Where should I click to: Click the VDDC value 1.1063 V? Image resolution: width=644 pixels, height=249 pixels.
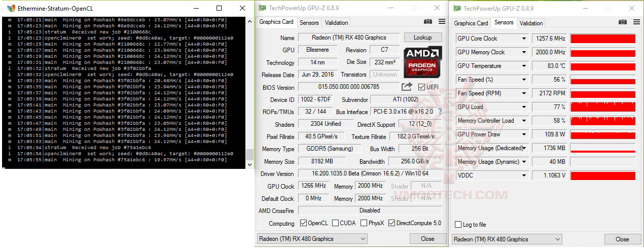coord(549,175)
